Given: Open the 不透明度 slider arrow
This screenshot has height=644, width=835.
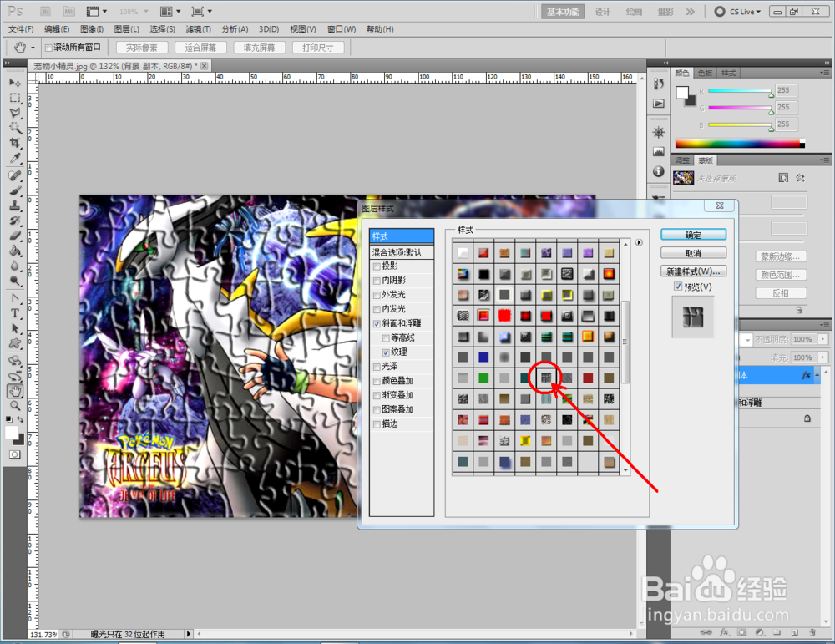Looking at the screenshot, I should [x=823, y=339].
